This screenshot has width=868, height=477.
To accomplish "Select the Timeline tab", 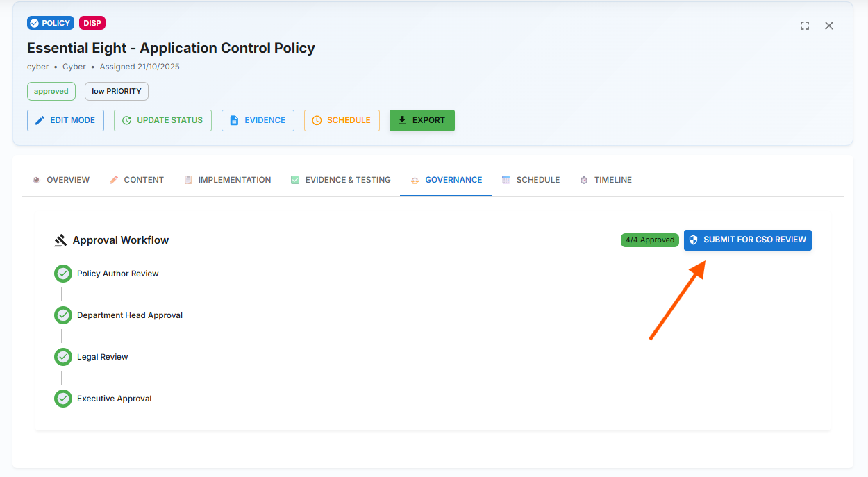I will (606, 180).
